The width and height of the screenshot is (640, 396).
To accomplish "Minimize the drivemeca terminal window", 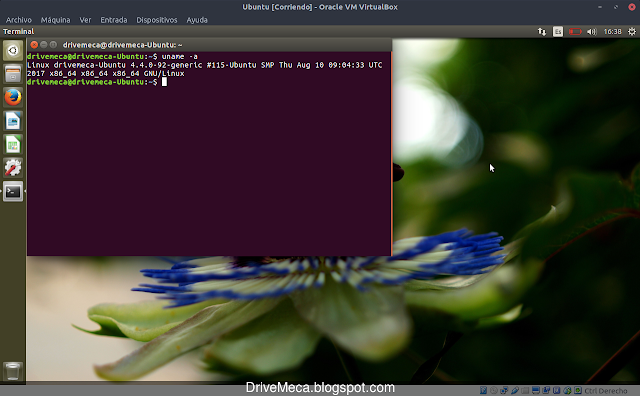I will 44,45.
